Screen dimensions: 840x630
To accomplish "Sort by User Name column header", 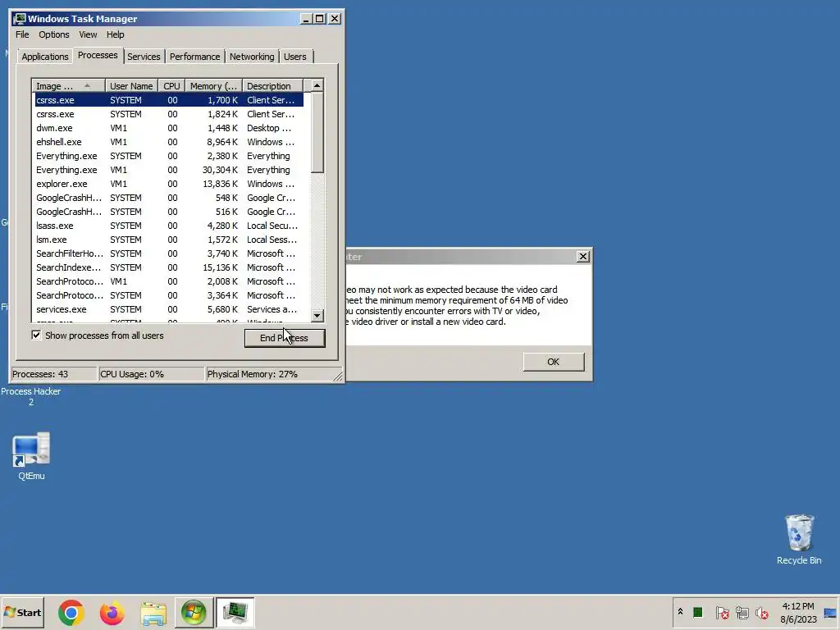I will [x=131, y=85].
